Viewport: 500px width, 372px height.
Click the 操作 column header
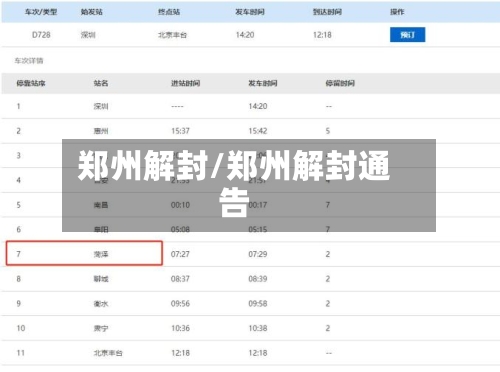(x=397, y=12)
